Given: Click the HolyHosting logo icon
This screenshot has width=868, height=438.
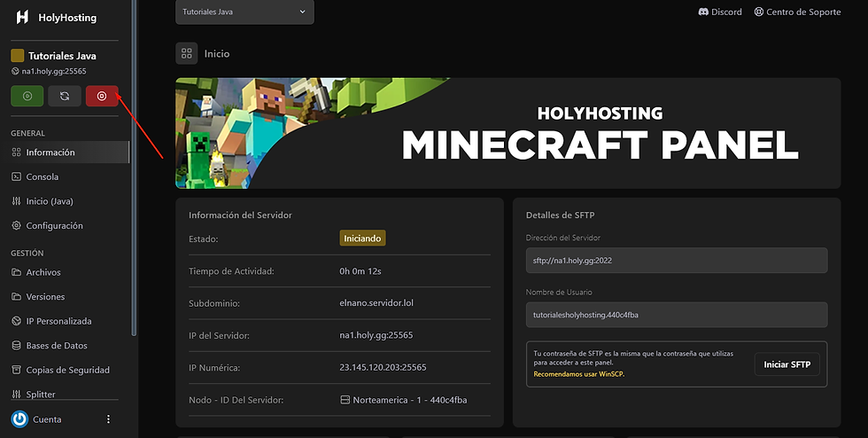Looking at the screenshot, I should [x=22, y=17].
